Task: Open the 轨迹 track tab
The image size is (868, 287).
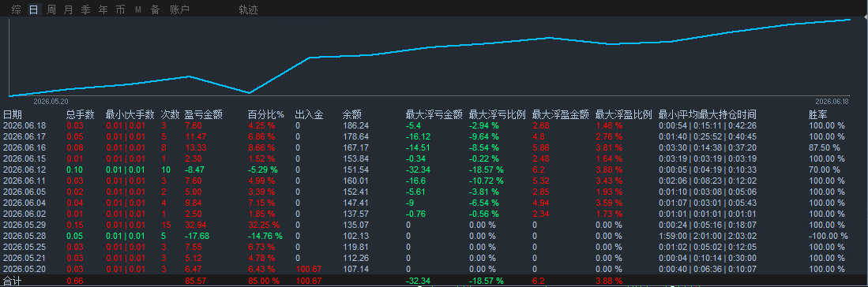Action: [248, 9]
